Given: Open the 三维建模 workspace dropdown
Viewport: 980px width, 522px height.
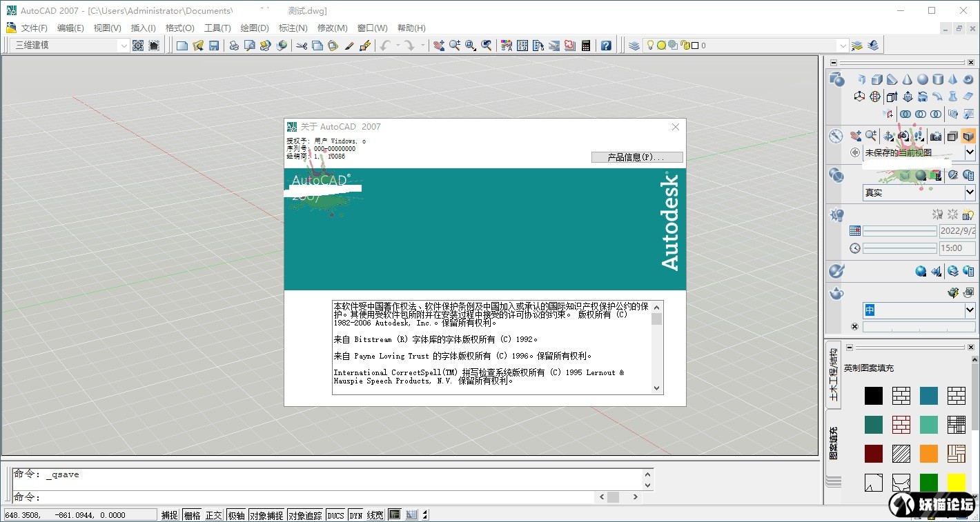Looking at the screenshot, I should click(x=124, y=46).
